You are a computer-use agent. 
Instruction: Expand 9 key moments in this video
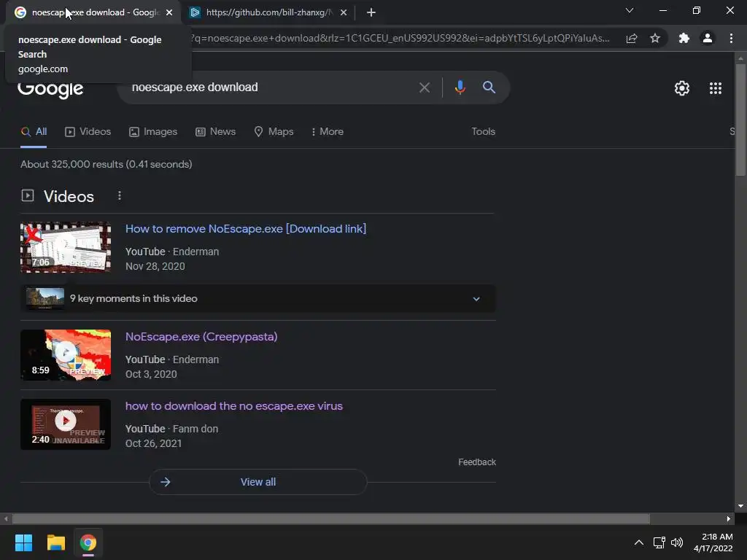pos(258,298)
